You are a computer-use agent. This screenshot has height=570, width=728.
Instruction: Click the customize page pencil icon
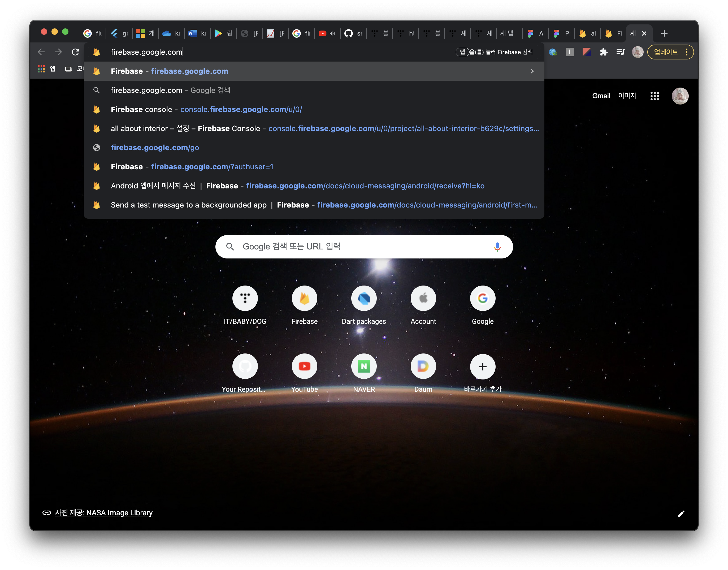pyautogui.click(x=681, y=513)
